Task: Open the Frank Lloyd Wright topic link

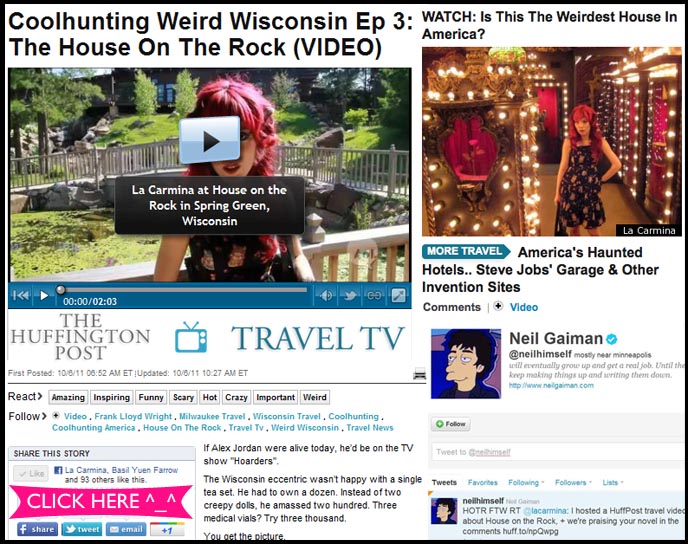Action: 133,416
